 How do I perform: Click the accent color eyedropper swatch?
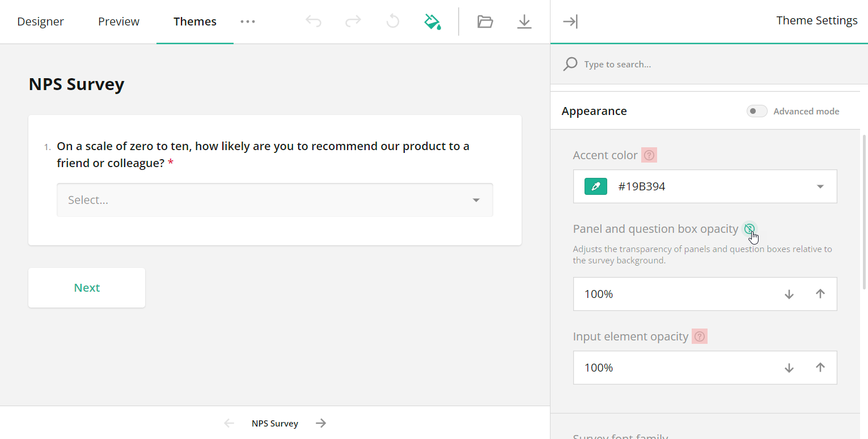(x=596, y=186)
